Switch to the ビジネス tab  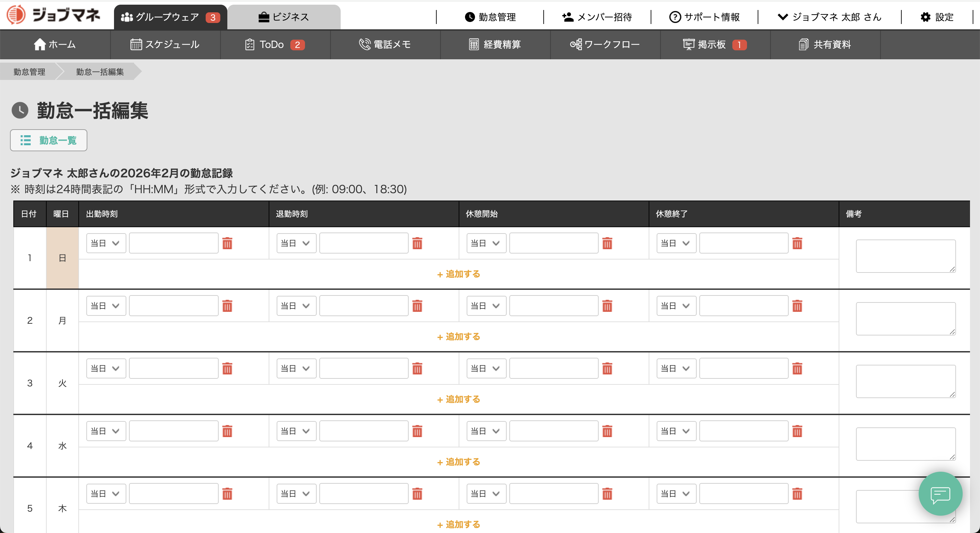click(284, 17)
